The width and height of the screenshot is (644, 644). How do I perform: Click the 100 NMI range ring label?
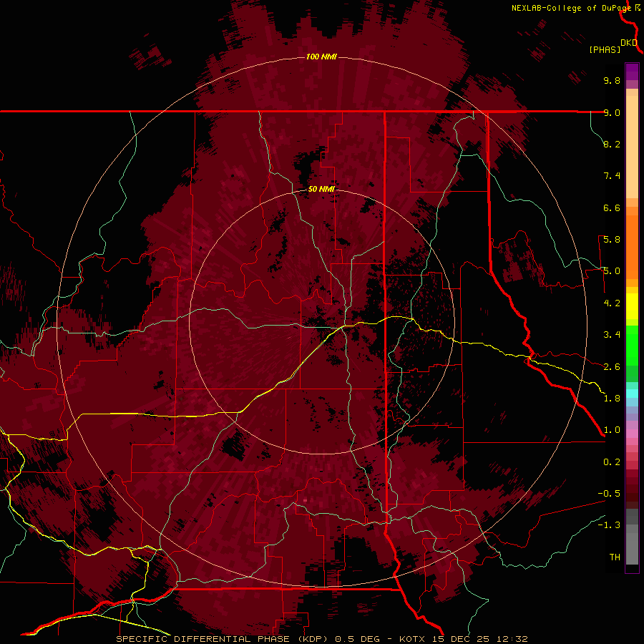pyautogui.click(x=321, y=57)
